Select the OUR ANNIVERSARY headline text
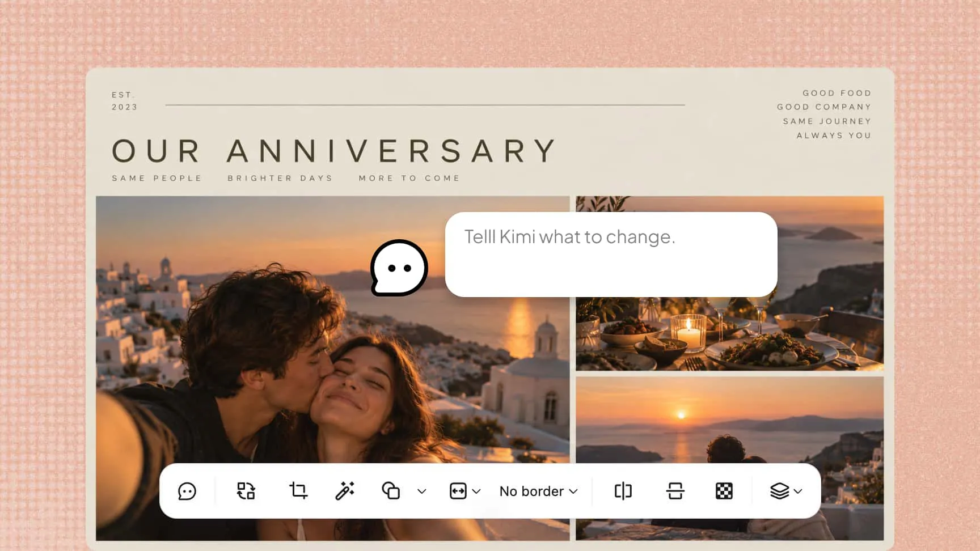This screenshot has height=551, width=980. coord(335,151)
